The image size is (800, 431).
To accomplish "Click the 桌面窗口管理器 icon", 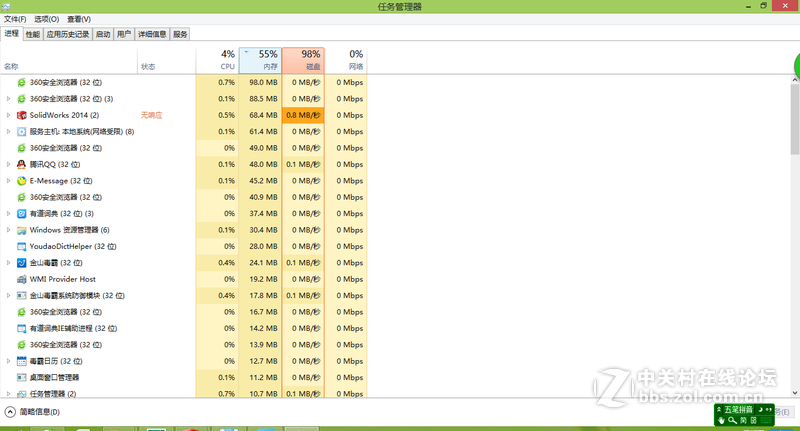I will pyautogui.click(x=21, y=377).
